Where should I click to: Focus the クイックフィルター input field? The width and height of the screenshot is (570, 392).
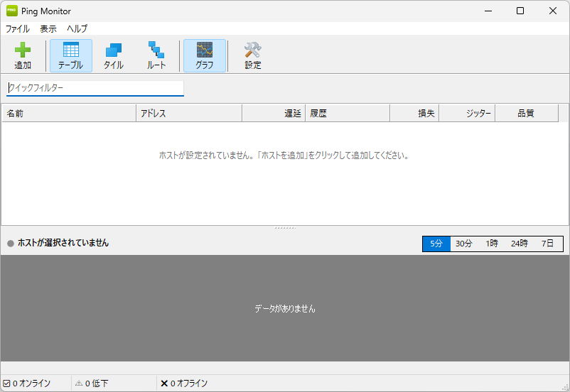[95, 88]
